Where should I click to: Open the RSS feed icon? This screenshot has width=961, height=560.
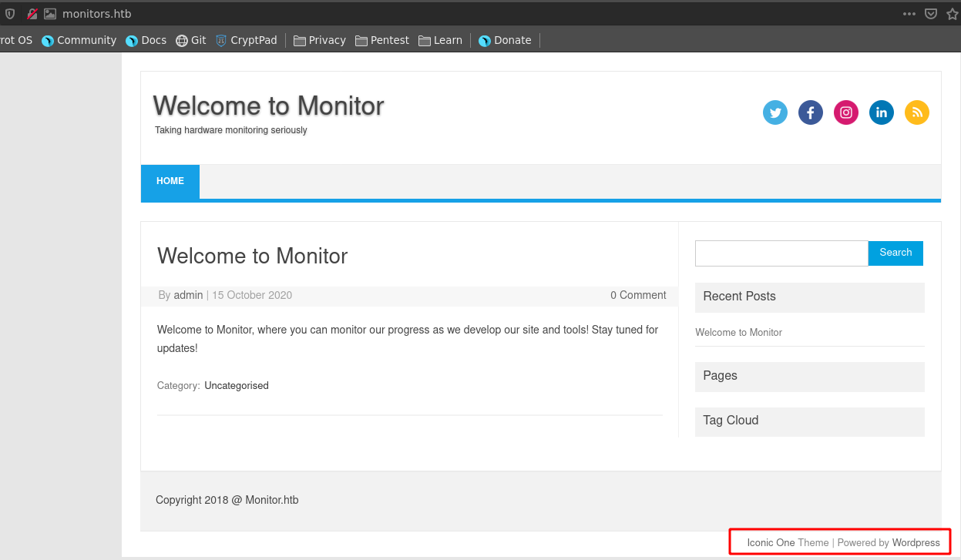tap(917, 112)
